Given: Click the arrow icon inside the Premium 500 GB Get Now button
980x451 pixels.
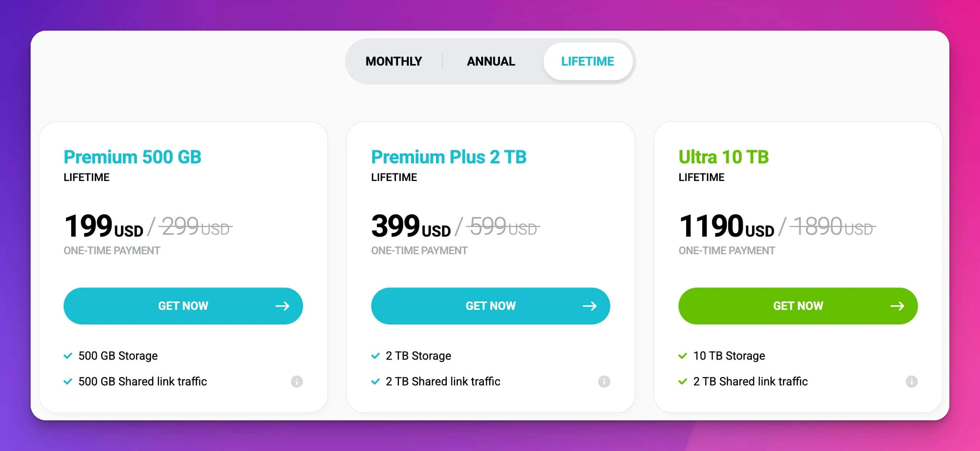Looking at the screenshot, I should [283, 306].
